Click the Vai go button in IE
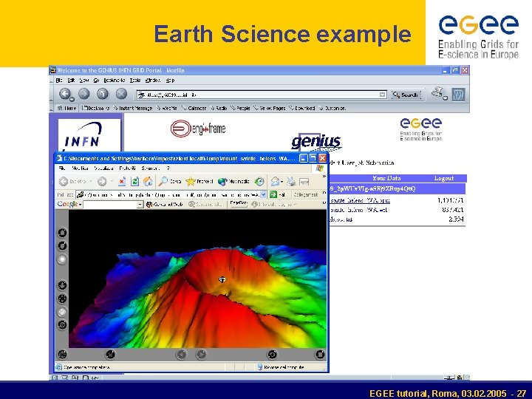This screenshot has width=532, height=399. pos(278,194)
